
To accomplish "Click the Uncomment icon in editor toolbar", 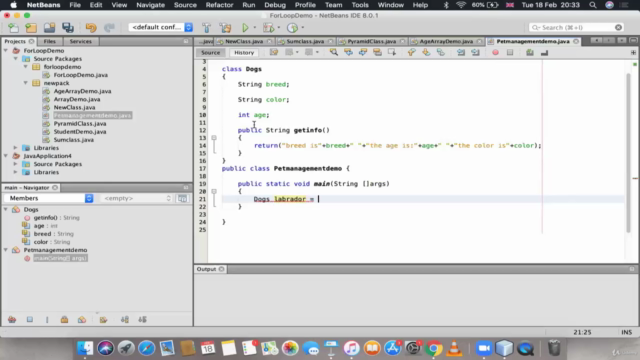I will [544, 52].
